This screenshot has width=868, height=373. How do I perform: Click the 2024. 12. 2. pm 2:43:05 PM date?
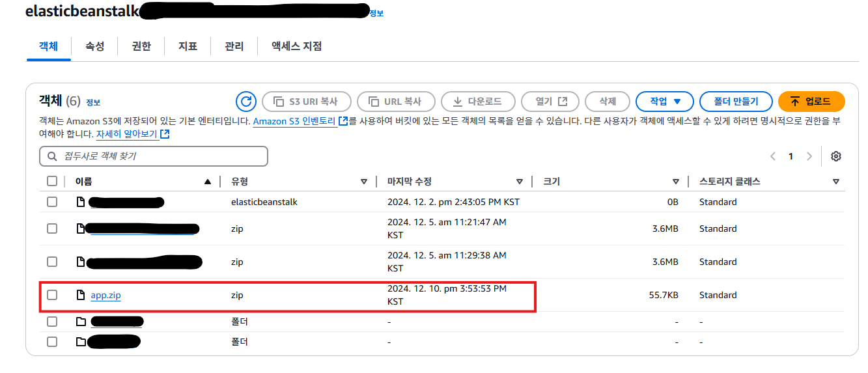(x=453, y=202)
